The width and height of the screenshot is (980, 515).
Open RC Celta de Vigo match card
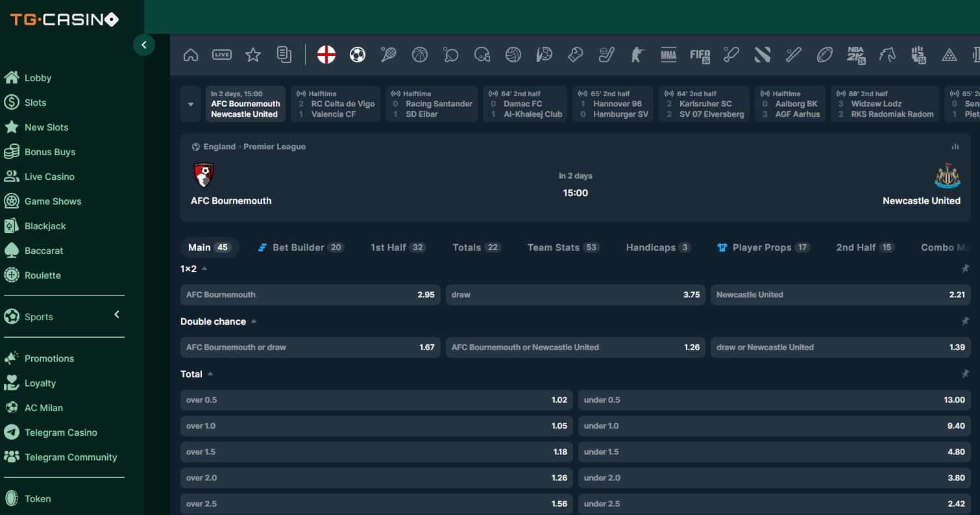click(x=335, y=104)
